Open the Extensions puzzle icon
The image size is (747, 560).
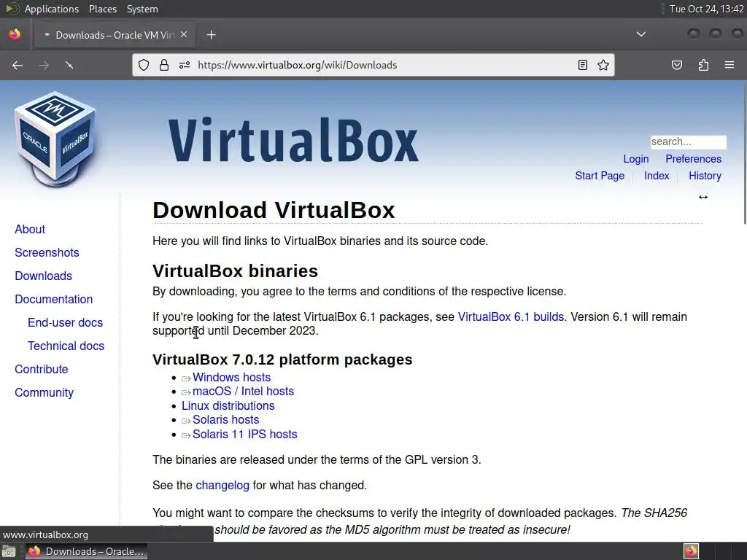click(703, 65)
